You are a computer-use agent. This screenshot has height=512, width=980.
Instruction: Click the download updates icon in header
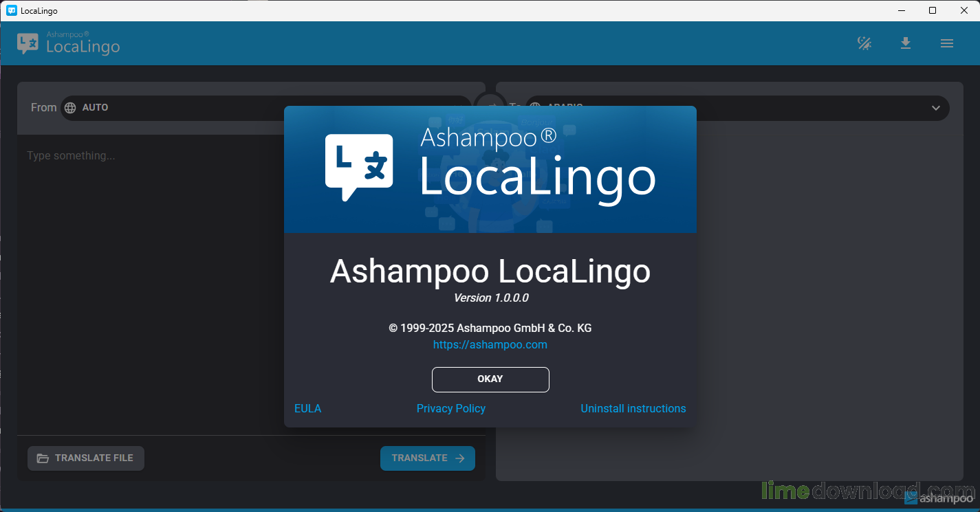(906, 43)
